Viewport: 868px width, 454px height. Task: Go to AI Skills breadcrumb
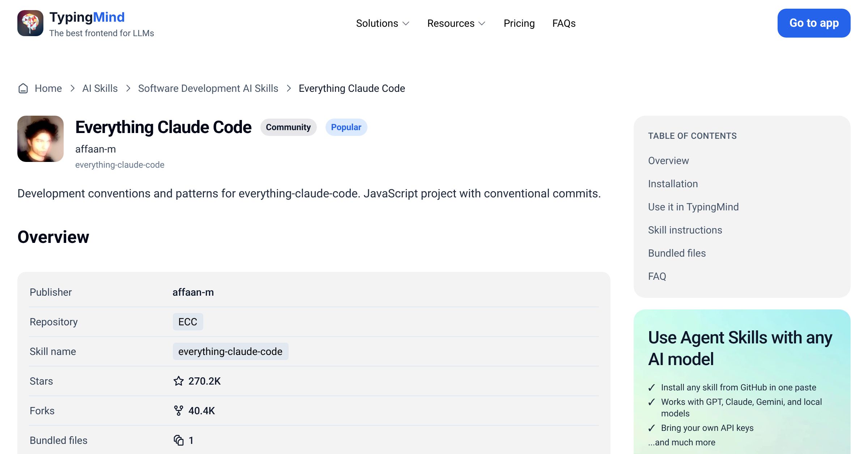point(100,88)
